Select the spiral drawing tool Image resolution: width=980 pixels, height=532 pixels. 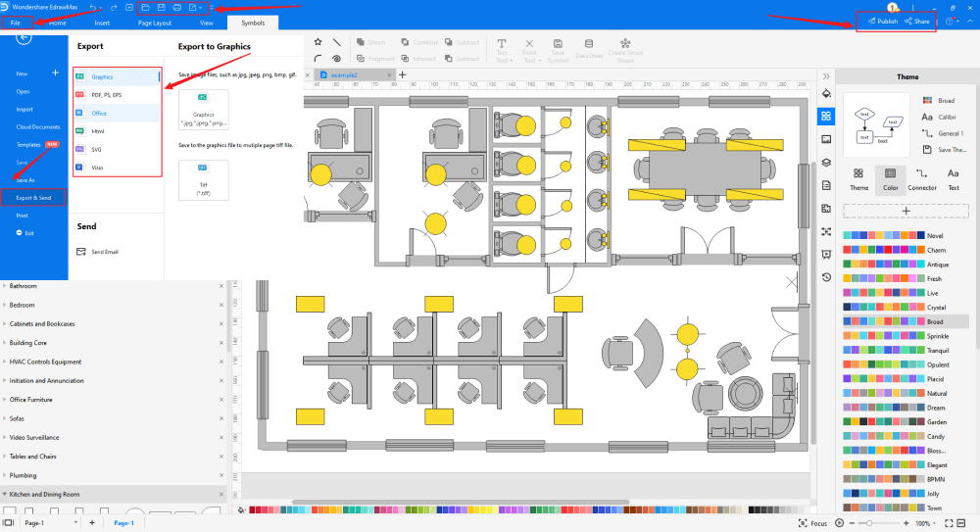point(336,59)
